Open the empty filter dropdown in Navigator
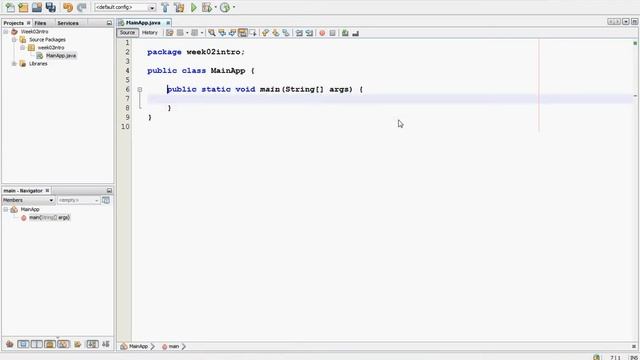Image resolution: width=640 pixels, height=360 pixels. pyautogui.click(x=78, y=200)
